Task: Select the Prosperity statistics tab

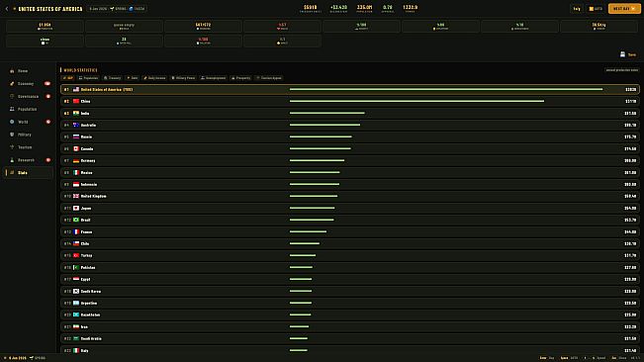Action: [241, 78]
